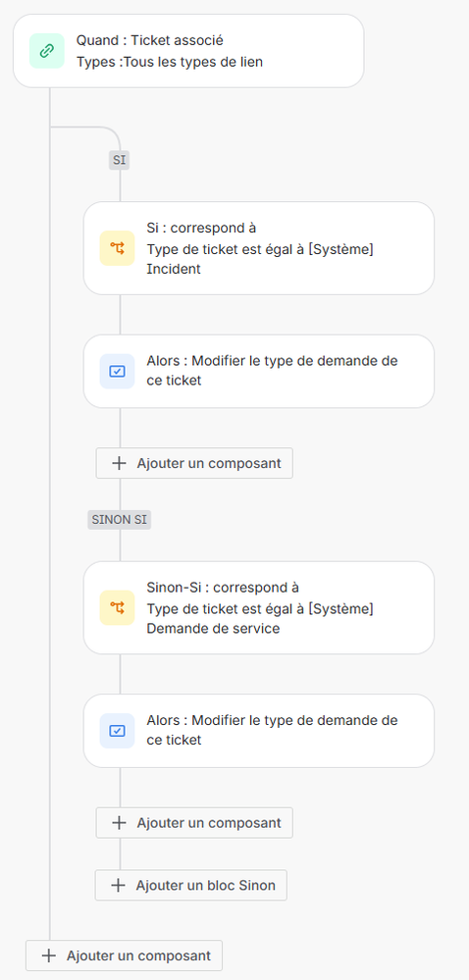
Task: Click text Types :Tous les types de lien
Action: 170,62
